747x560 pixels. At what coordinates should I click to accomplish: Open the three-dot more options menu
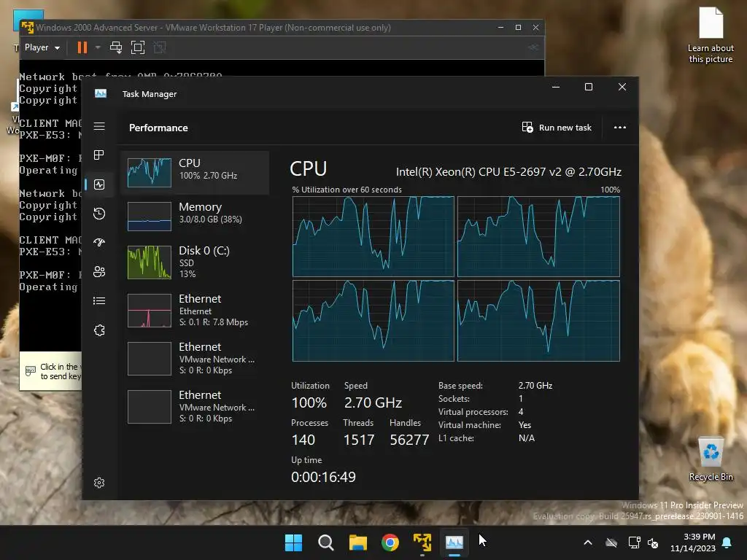620,128
